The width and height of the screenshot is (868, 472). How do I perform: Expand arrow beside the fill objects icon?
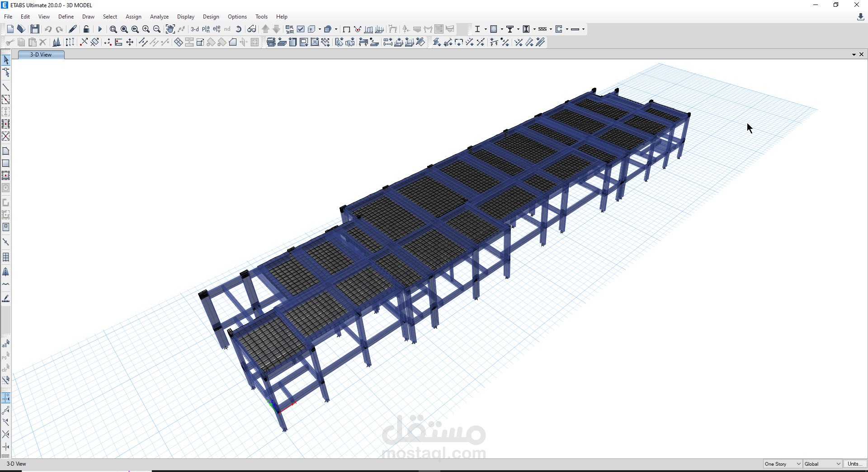336,29
